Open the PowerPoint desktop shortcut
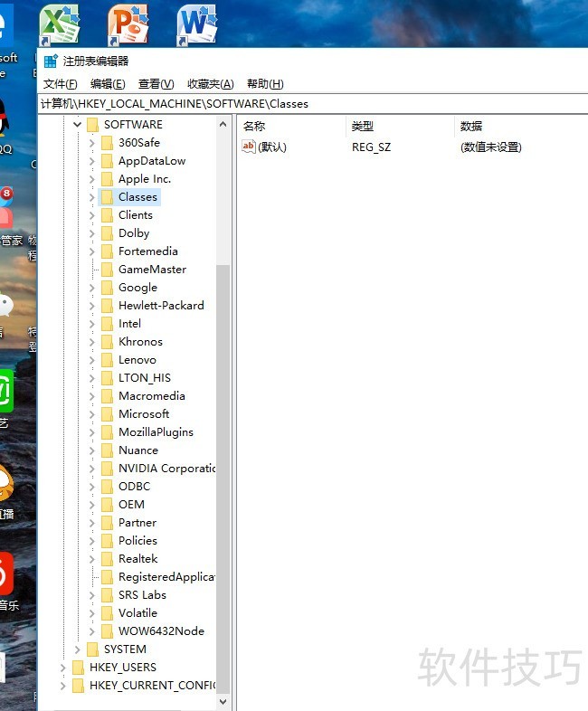Image resolution: width=588 pixels, height=711 pixels. (x=128, y=25)
